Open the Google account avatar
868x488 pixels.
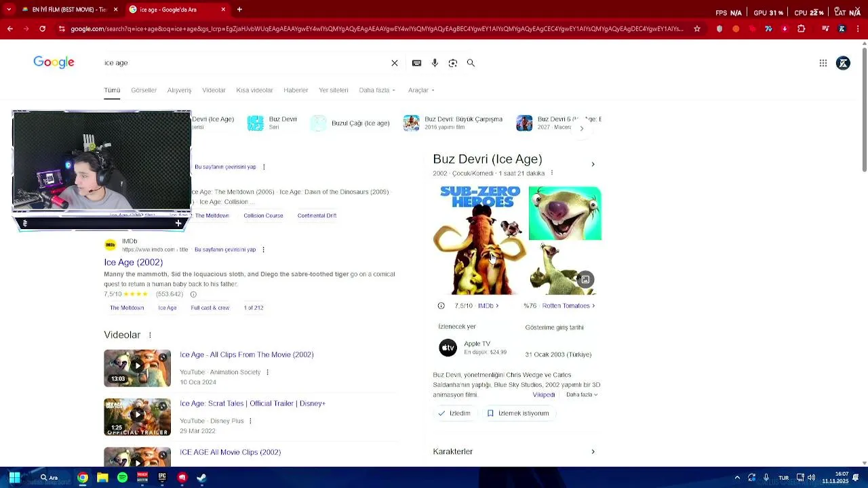843,63
